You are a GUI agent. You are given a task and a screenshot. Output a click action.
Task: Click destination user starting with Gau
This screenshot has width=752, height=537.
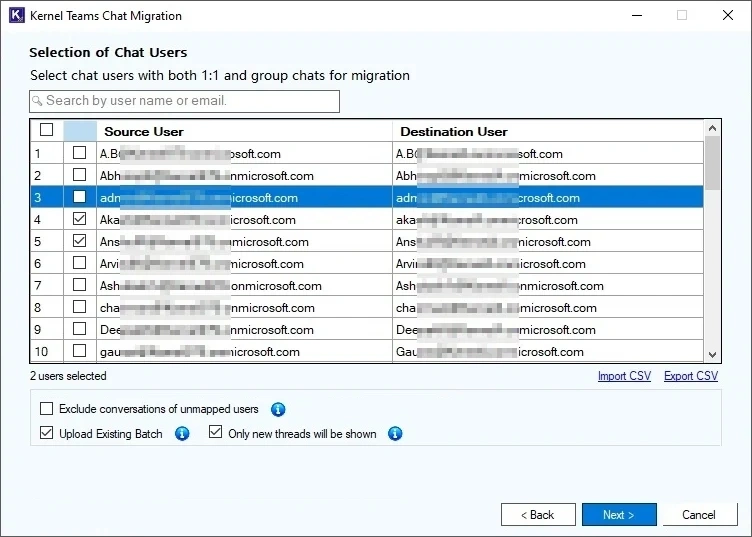(x=548, y=352)
